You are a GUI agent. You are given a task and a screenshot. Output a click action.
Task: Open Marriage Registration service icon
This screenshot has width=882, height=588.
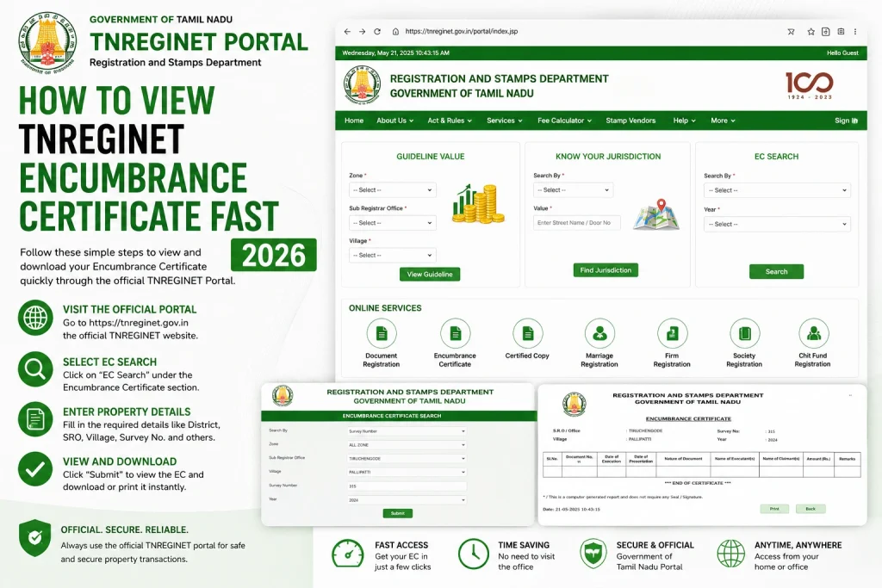[599, 333]
